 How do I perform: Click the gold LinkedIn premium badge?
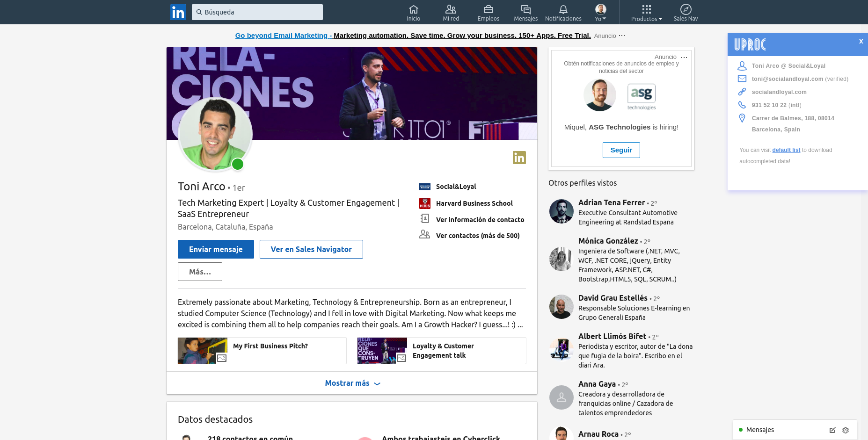pyautogui.click(x=519, y=158)
